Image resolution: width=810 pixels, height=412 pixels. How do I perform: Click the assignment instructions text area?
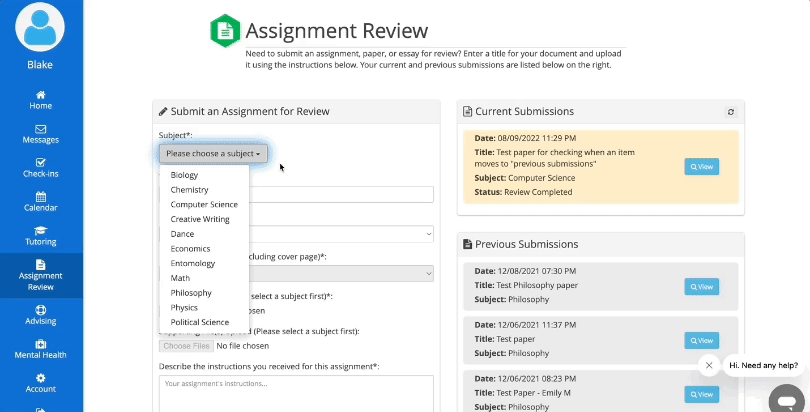tap(296, 393)
